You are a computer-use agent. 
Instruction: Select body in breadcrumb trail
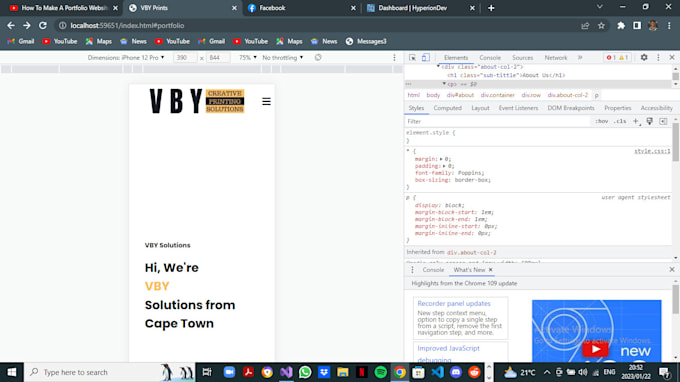433,95
